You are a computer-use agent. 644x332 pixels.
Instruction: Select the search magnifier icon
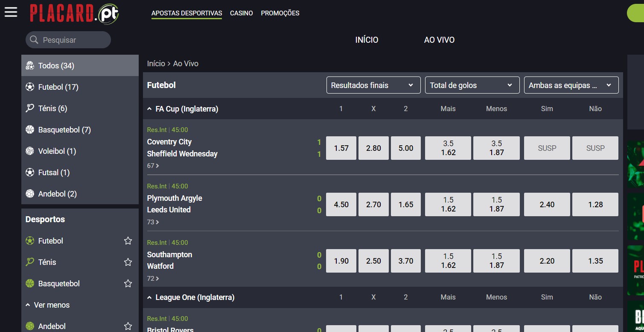click(x=34, y=40)
